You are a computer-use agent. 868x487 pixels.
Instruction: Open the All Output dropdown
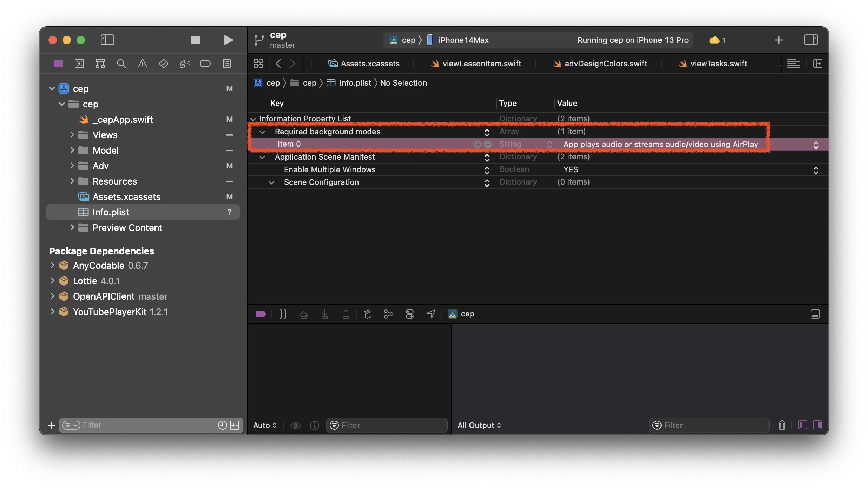coord(479,425)
